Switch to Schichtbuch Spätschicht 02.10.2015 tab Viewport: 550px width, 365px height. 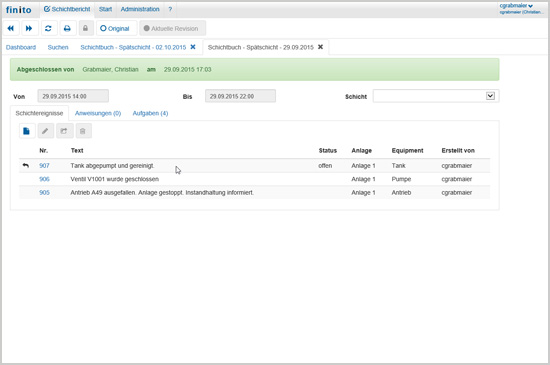133,47
